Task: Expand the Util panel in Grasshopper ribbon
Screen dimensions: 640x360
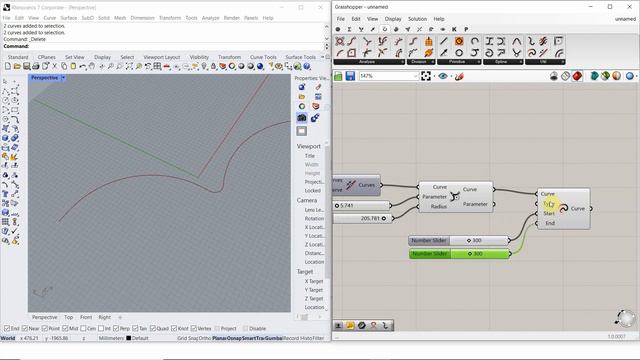Action: pyautogui.click(x=563, y=62)
